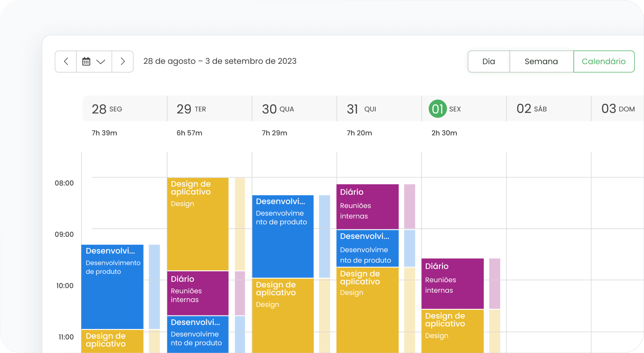644x353 pixels.
Task: Open Thursday's purple Diário entry
Action: tap(367, 207)
